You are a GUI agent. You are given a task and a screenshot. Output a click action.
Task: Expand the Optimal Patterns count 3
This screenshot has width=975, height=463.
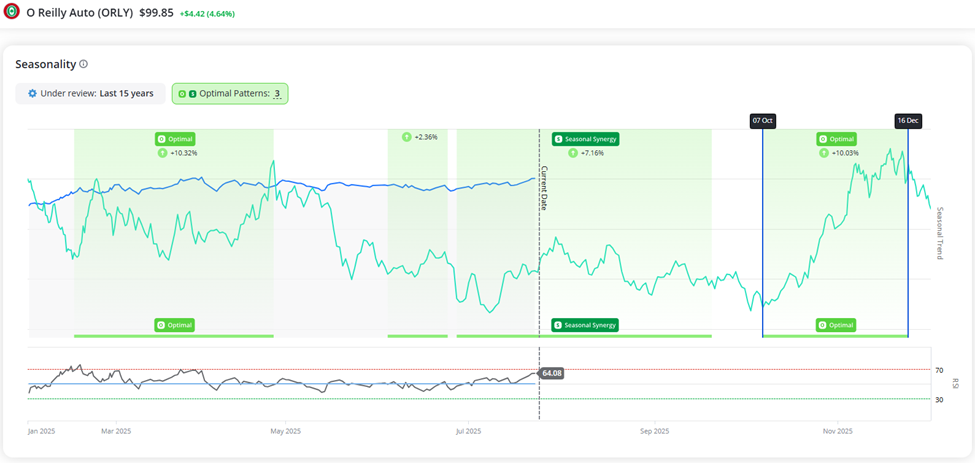[277, 94]
